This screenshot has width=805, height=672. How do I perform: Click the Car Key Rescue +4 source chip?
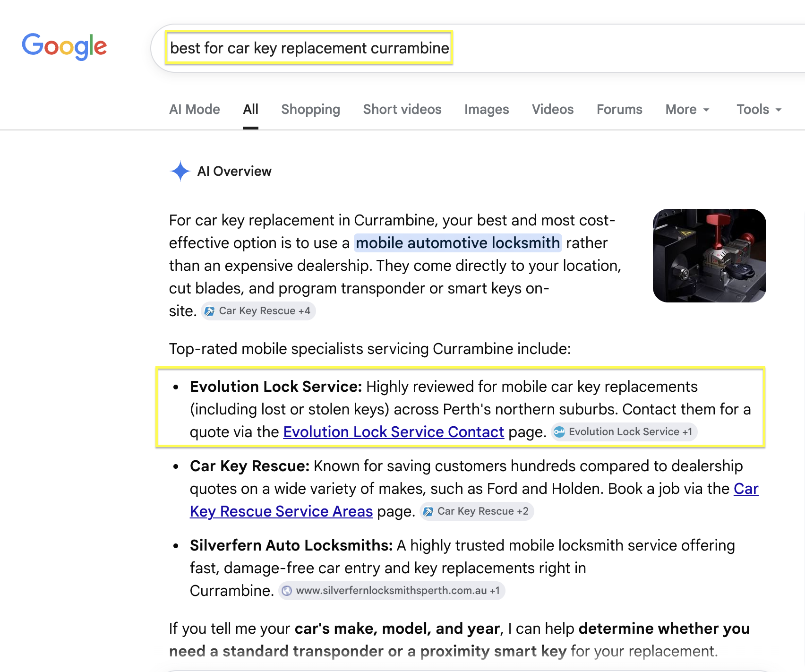pyautogui.click(x=258, y=311)
